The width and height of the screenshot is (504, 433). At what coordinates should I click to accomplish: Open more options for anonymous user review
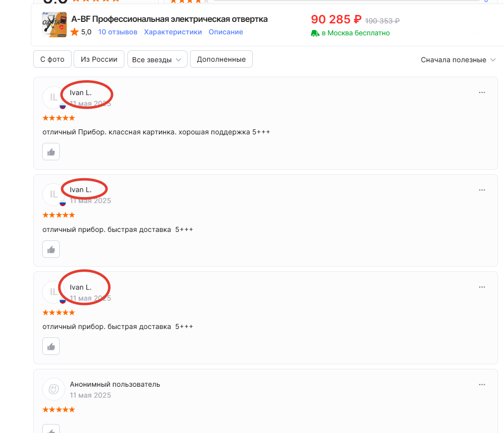pos(482,384)
